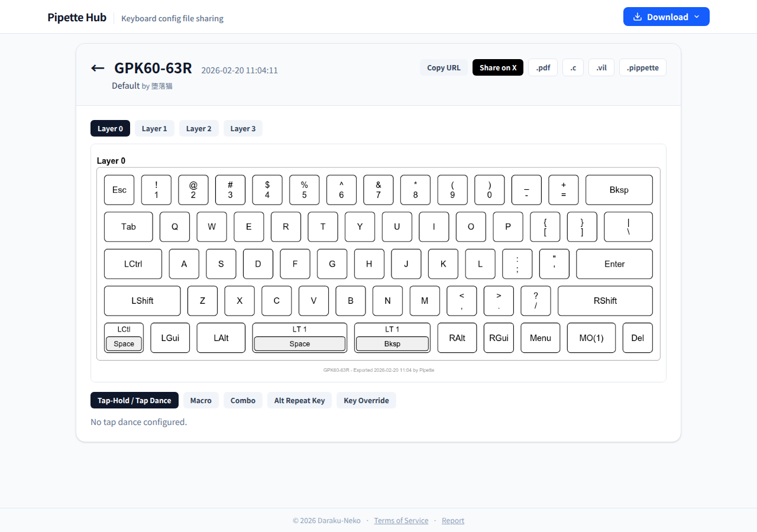This screenshot has width=757, height=532.
Task: Click the back arrow beside GPK60-63R
Action: coord(97,68)
